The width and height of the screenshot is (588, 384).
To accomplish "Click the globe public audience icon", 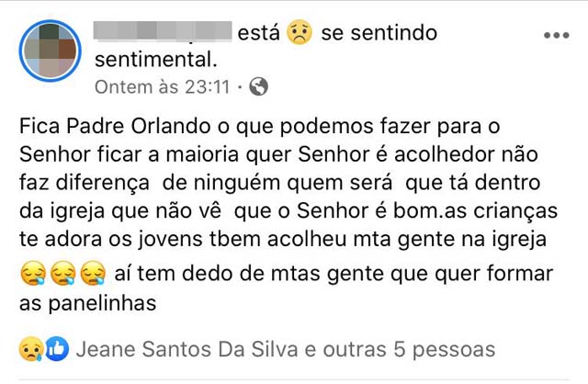I will point(259,86).
